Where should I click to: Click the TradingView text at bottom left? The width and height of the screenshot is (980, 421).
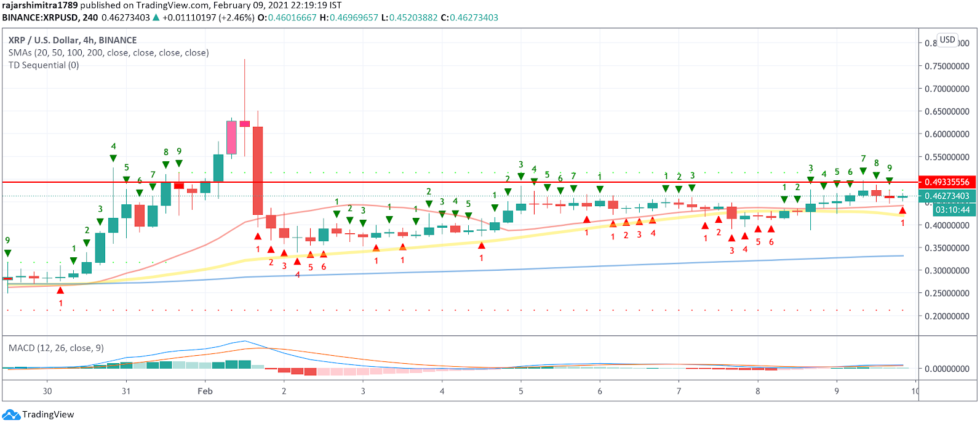click(x=48, y=414)
